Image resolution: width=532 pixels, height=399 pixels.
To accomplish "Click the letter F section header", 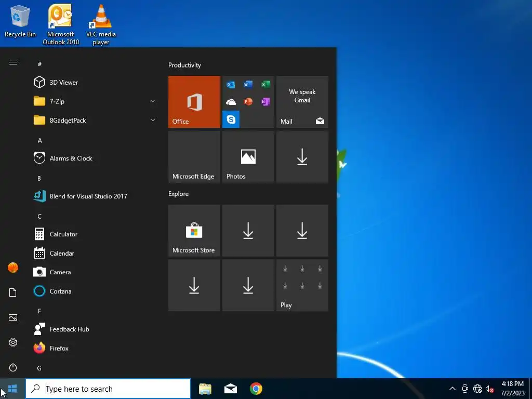I will 39,311.
